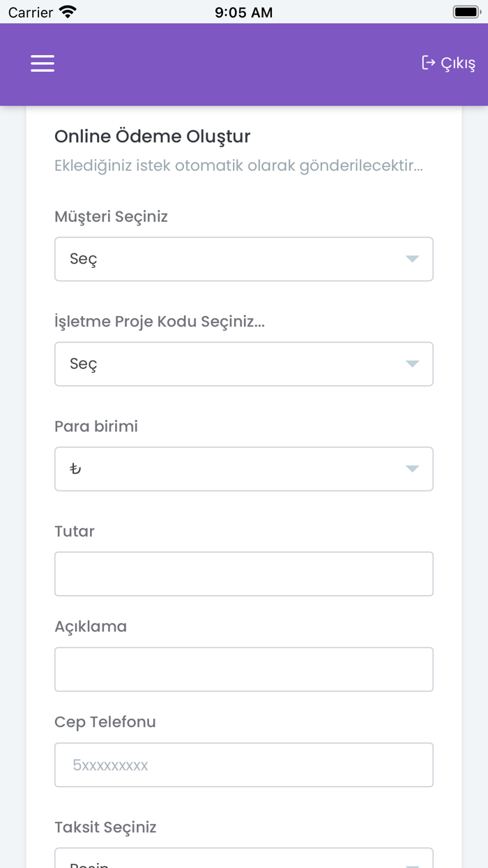The width and height of the screenshot is (488, 868).
Task: Select the Cep Telefonu phone field
Action: [243, 765]
